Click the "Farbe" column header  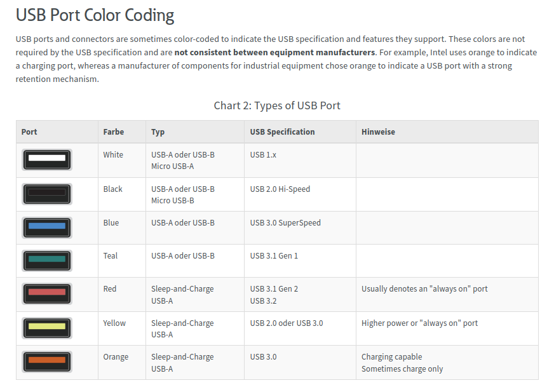114,132
